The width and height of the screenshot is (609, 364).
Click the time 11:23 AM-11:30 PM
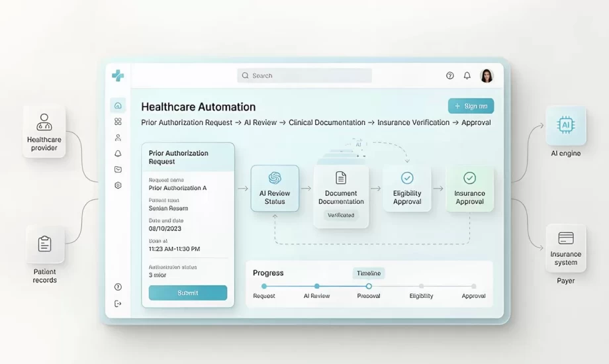coord(174,249)
